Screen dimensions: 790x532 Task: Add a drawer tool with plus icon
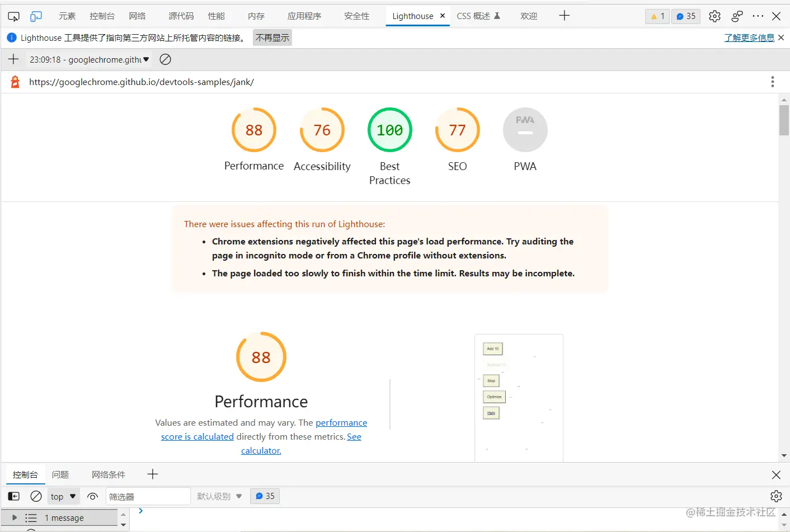[153, 474]
